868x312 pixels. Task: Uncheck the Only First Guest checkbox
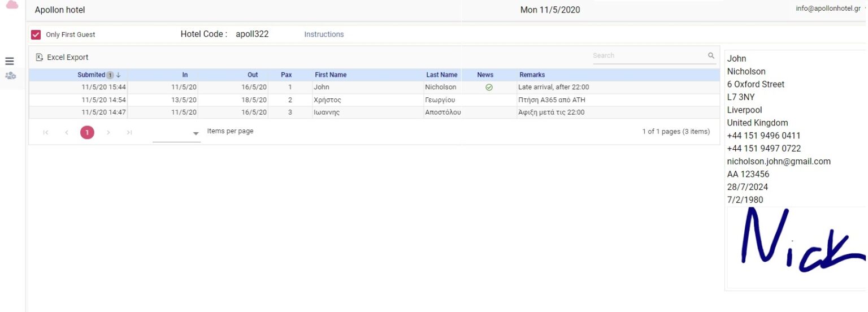36,34
